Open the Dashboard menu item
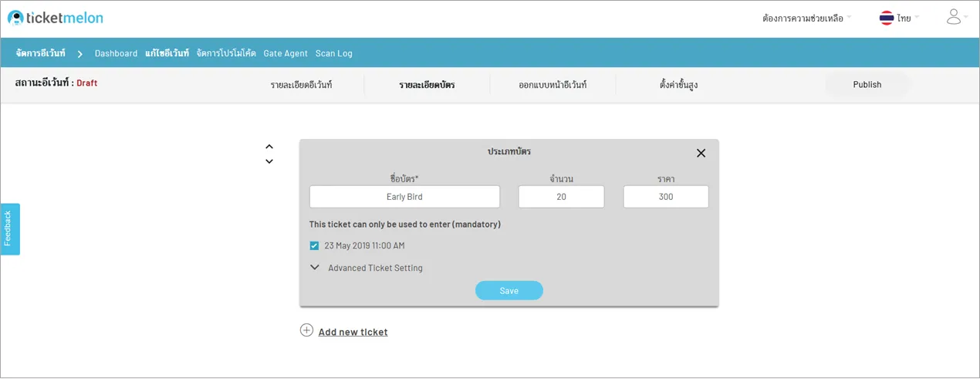The image size is (980, 379). point(116,53)
